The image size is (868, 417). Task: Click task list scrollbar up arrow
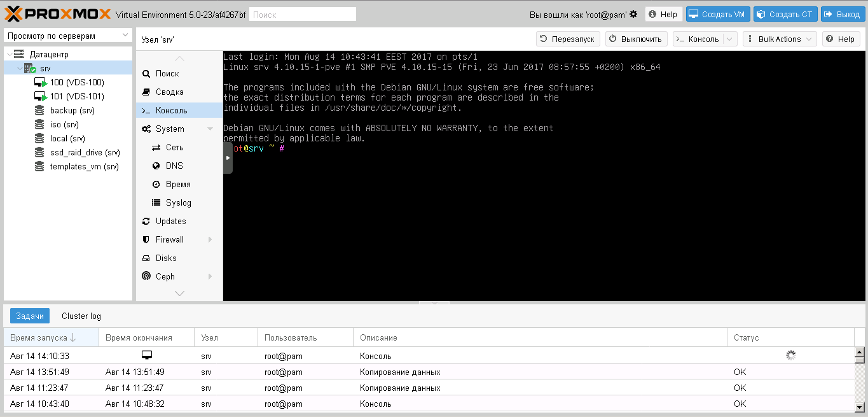click(860, 352)
